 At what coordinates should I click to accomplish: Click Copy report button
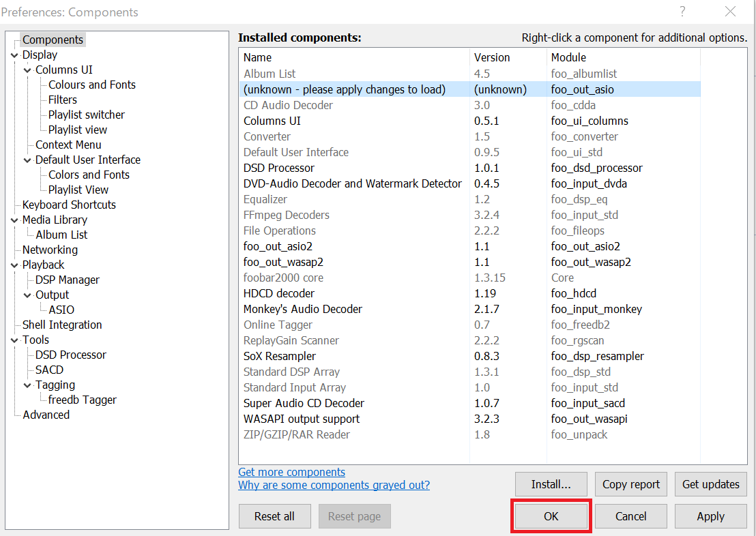[x=630, y=484]
